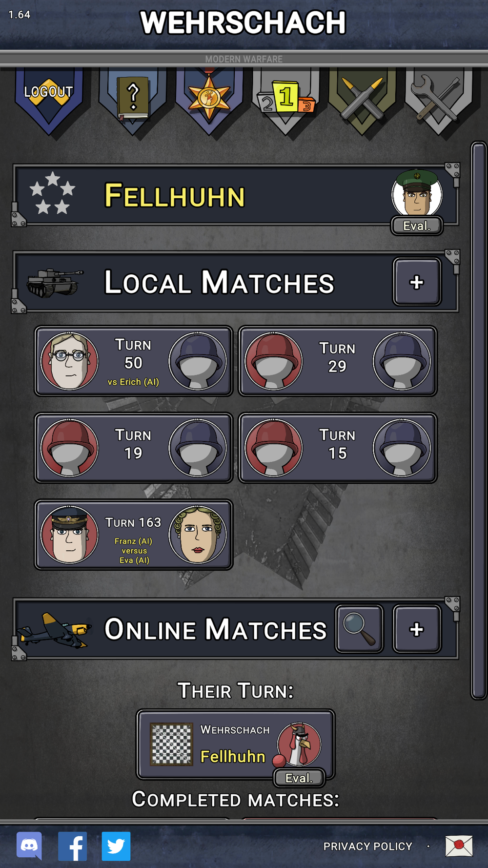The height and width of the screenshot is (868, 488).
Task: Open the Privacy Policy link
Action: click(368, 846)
